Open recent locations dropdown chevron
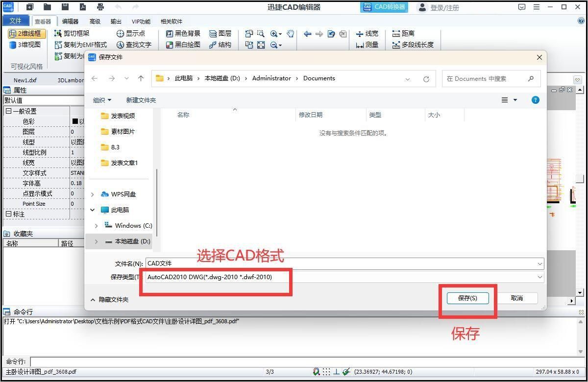 [x=126, y=78]
